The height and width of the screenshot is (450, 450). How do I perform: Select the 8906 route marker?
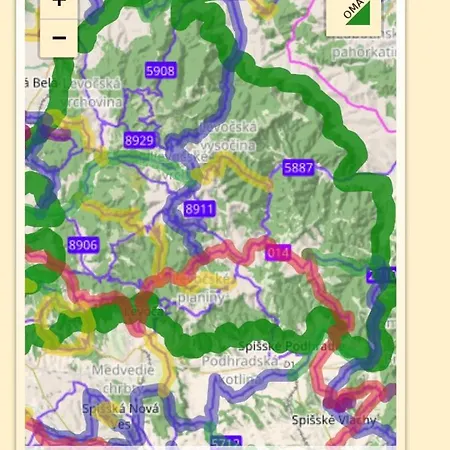[x=83, y=245]
